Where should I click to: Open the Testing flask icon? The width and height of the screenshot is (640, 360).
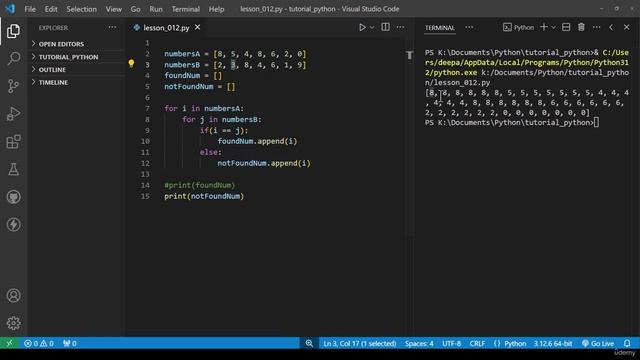pos(13,169)
